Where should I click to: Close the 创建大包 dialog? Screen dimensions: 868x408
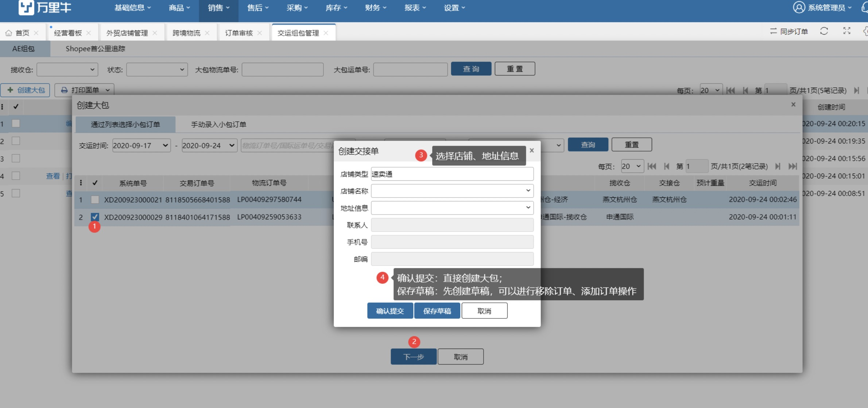click(x=793, y=105)
